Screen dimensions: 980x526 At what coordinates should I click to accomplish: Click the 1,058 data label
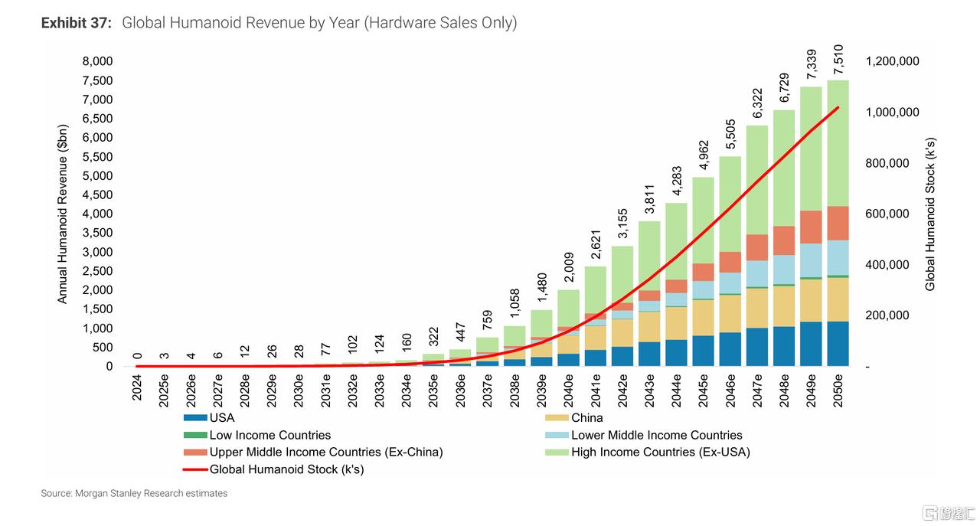click(x=514, y=304)
